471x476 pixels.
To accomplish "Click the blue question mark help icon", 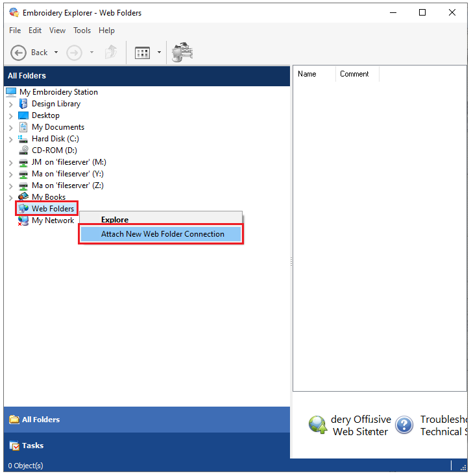I will [404, 425].
